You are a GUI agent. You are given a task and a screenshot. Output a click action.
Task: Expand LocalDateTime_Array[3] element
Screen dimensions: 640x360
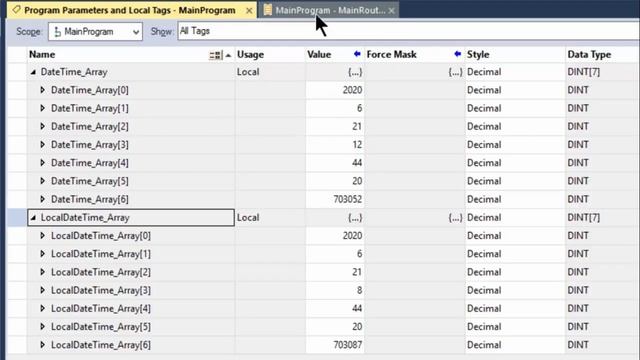click(42, 290)
